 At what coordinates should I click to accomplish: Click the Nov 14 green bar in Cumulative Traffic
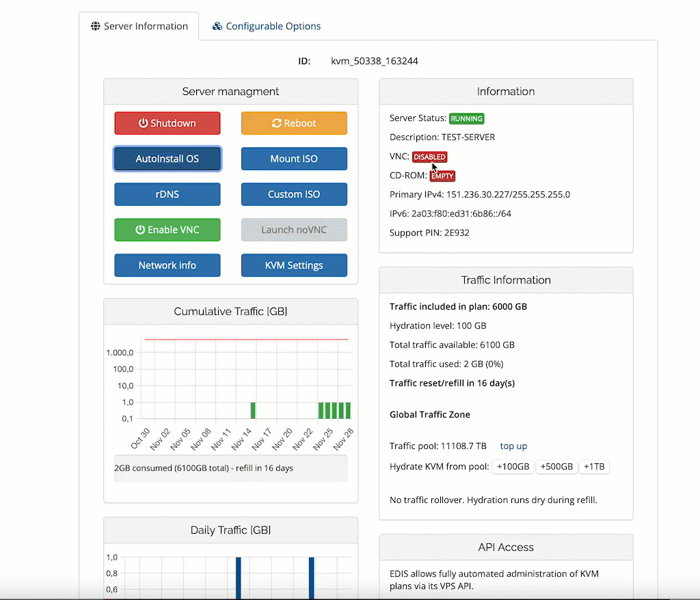253,410
